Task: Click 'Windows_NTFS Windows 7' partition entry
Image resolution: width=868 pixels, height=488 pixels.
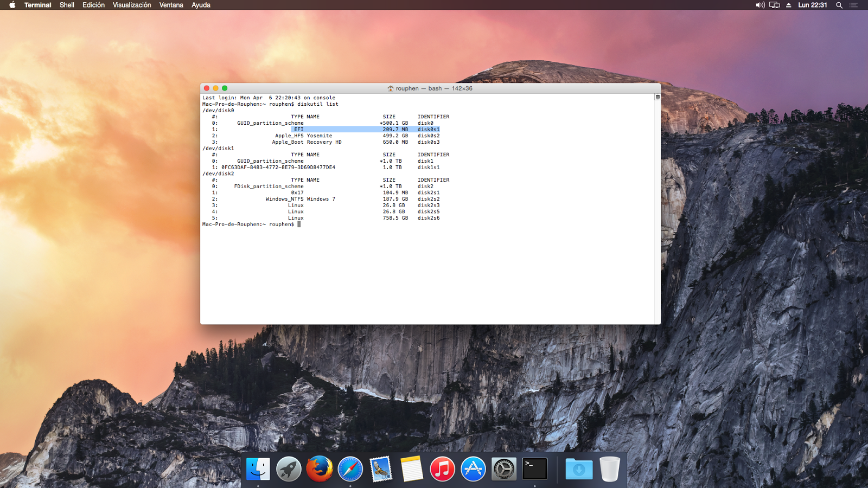Action: click(301, 199)
